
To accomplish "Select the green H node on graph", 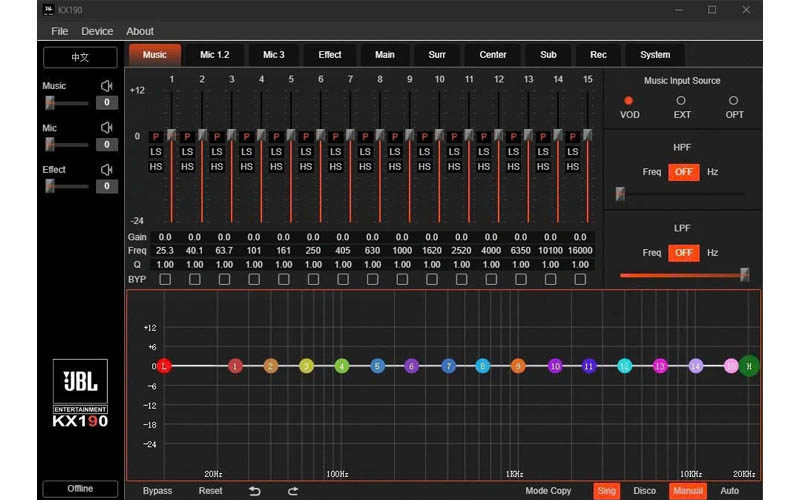I will [x=749, y=366].
